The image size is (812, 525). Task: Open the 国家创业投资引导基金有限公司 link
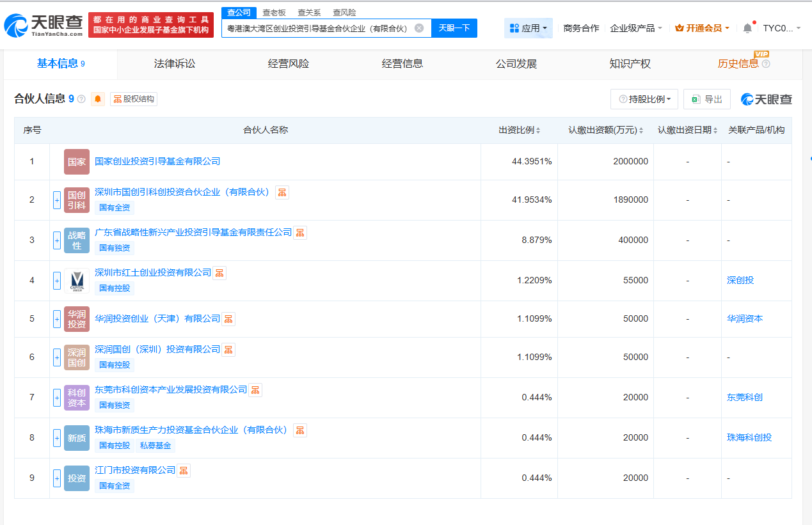(157, 161)
